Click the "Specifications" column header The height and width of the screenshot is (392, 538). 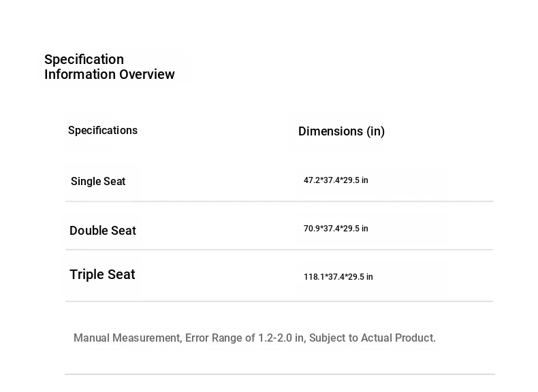click(103, 131)
